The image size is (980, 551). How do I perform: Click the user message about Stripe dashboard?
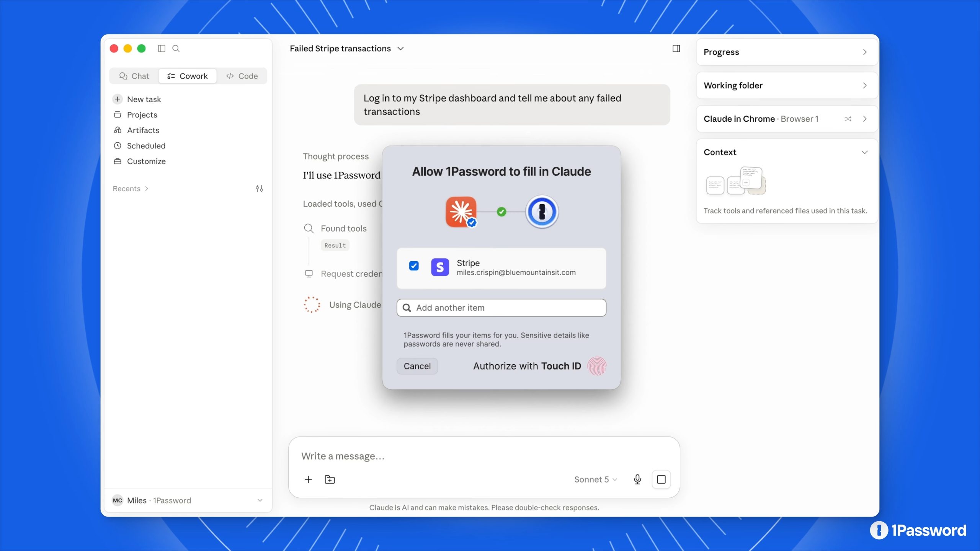512,105
